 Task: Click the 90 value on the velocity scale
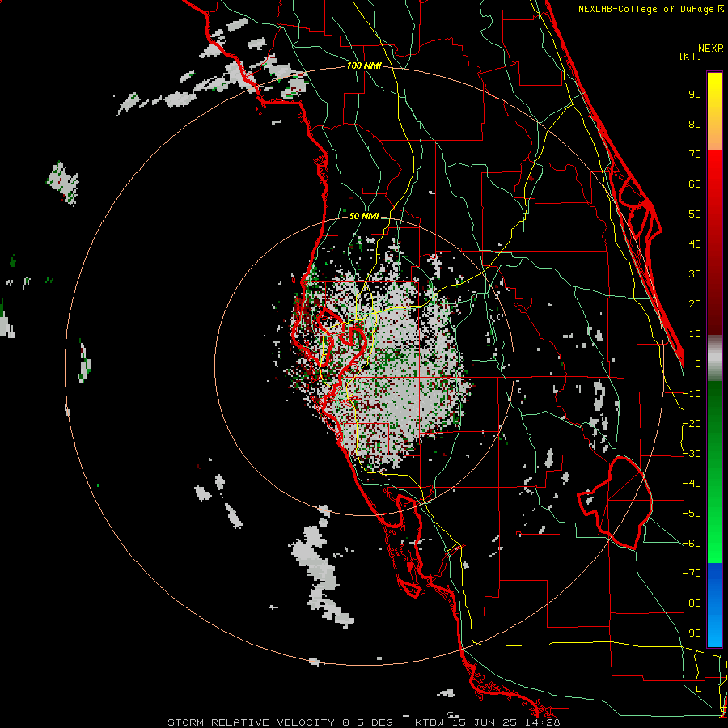[695, 95]
